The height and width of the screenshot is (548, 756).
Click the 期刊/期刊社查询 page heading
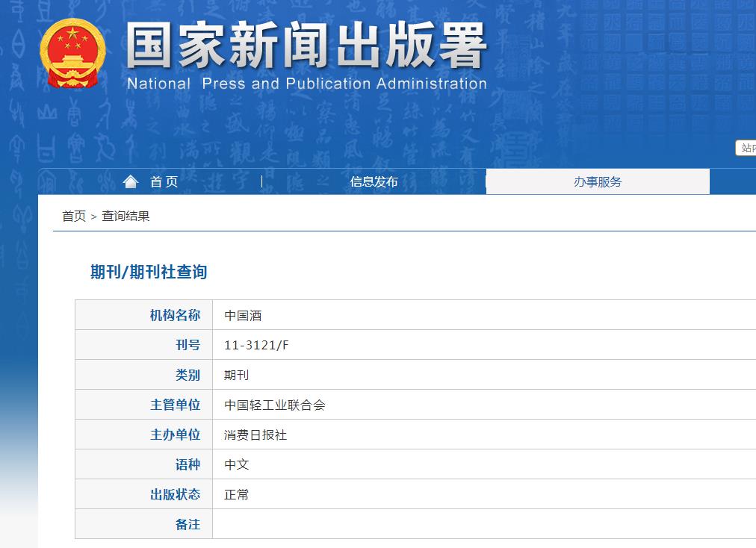pyautogui.click(x=147, y=273)
